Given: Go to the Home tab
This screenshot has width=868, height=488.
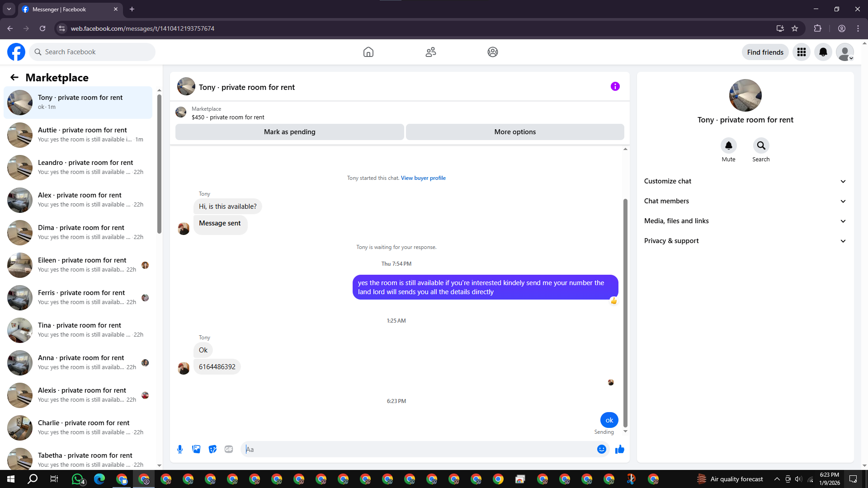Looking at the screenshot, I should click(x=368, y=52).
